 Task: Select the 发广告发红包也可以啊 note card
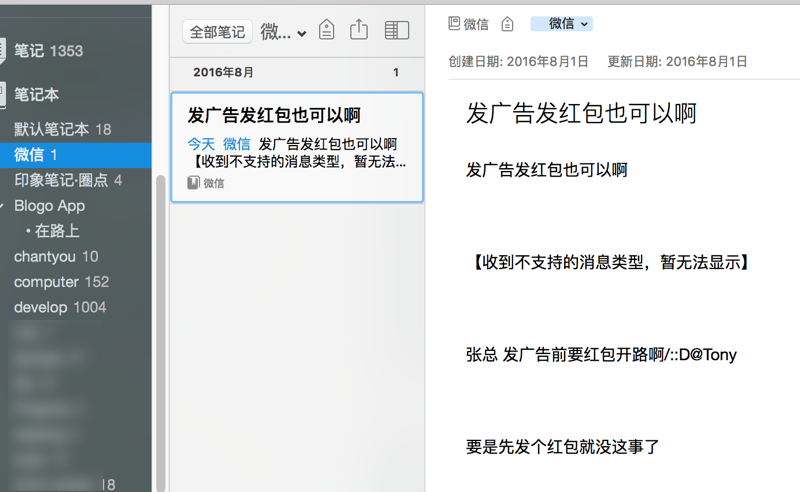pyautogui.click(x=297, y=147)
